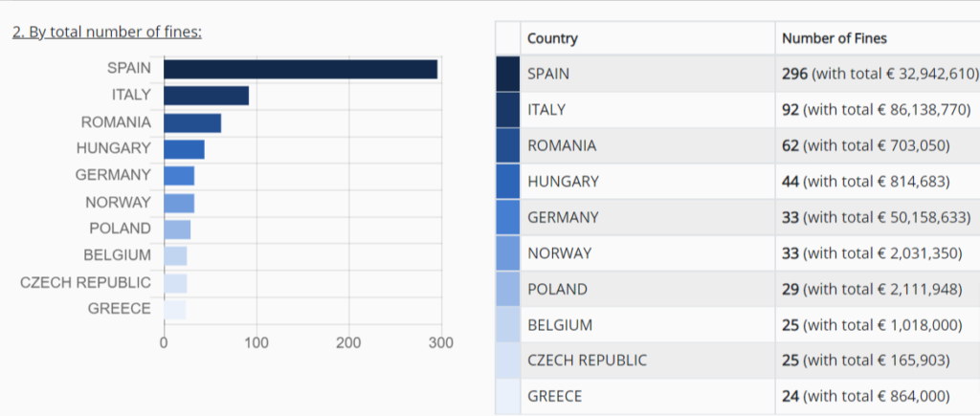Select the NORWAY cell in the Country column

tap(648, 253)
